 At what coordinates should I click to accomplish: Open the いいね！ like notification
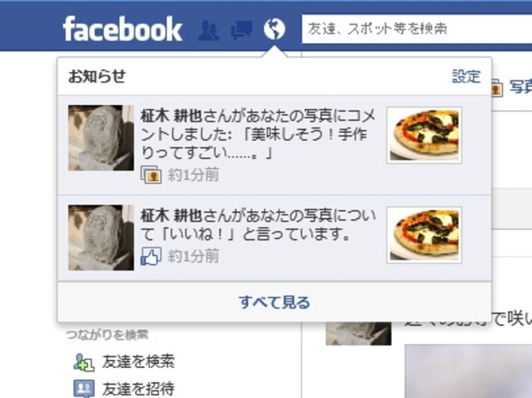(275, 238)
